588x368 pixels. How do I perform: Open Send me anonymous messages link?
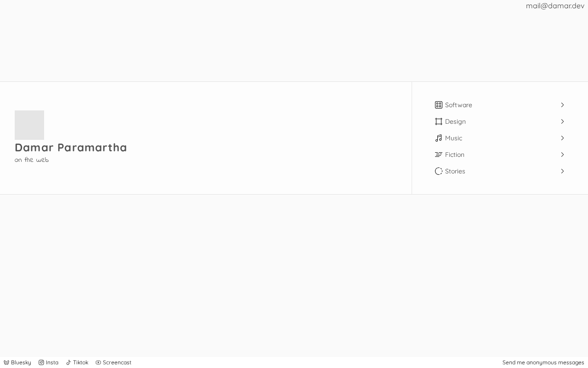point(543,362)
